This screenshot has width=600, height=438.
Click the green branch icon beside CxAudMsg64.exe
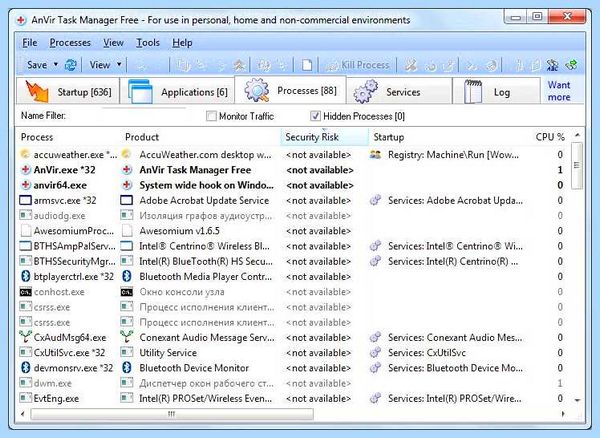[25, 337]
